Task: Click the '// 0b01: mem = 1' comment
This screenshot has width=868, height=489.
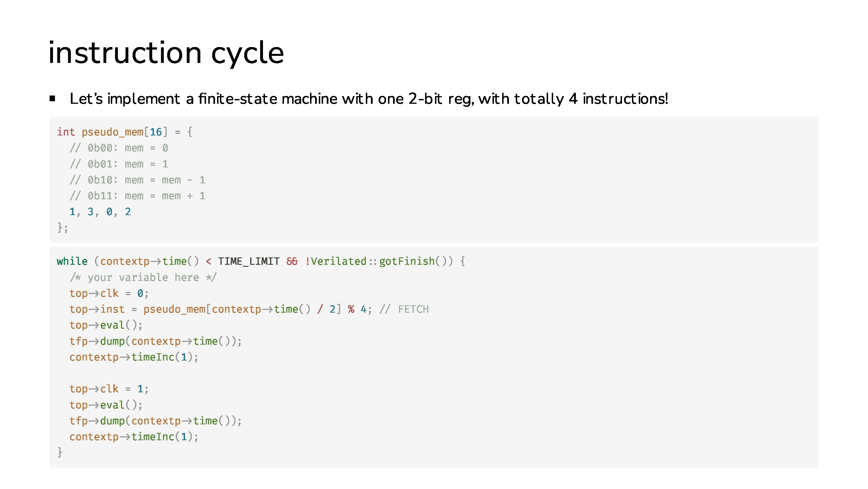Action: pos(119,164)
